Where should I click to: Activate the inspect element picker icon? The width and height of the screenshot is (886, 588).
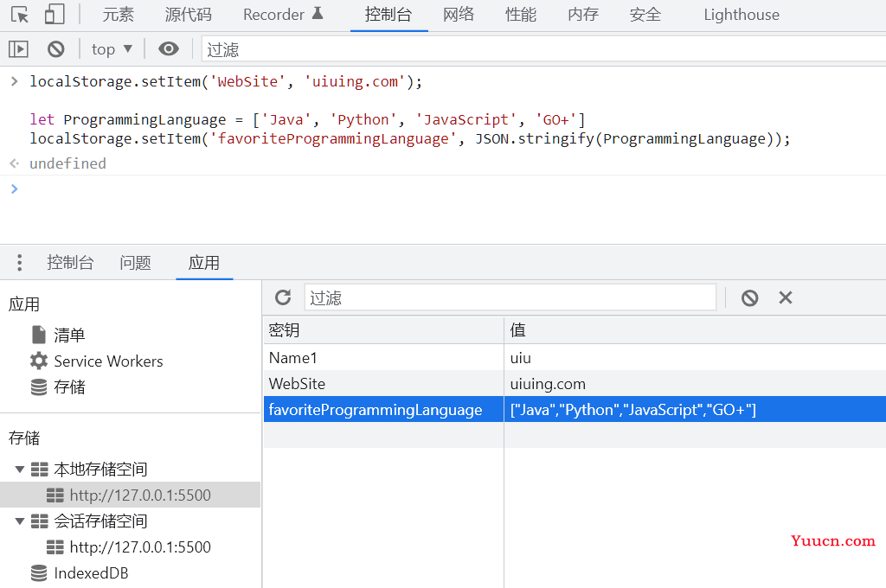20,15
